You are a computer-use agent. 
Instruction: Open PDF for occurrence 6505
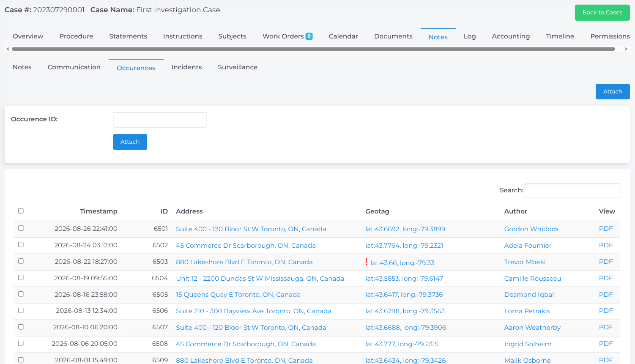605,295
